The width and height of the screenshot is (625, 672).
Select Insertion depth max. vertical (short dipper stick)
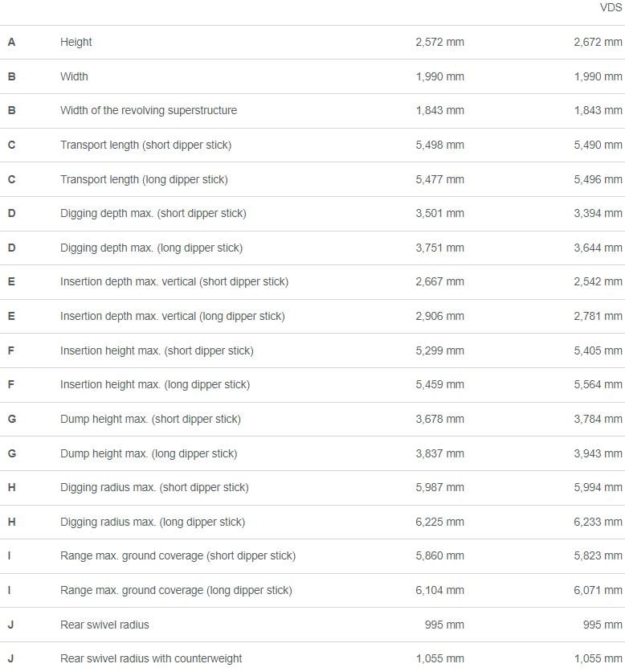click(174, 281)
